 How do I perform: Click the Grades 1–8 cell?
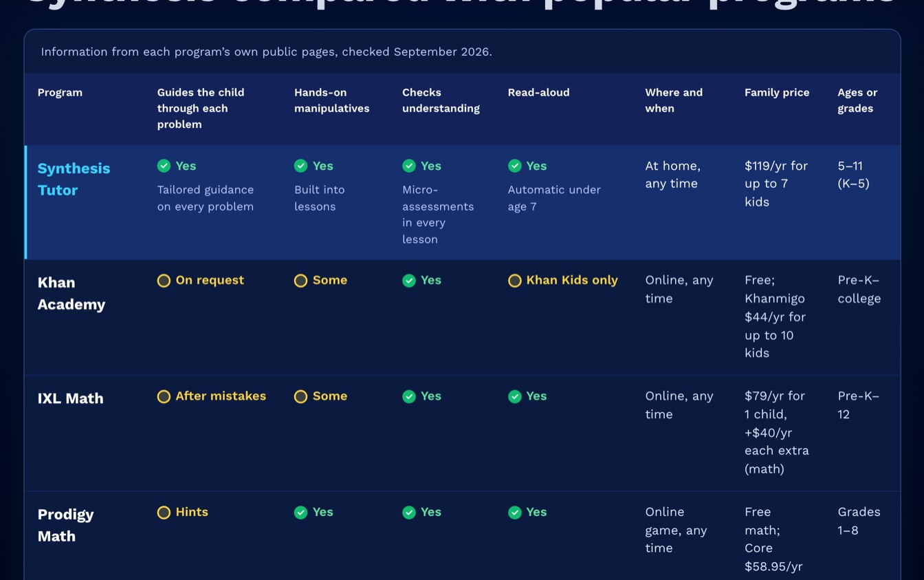coord(859,521)
